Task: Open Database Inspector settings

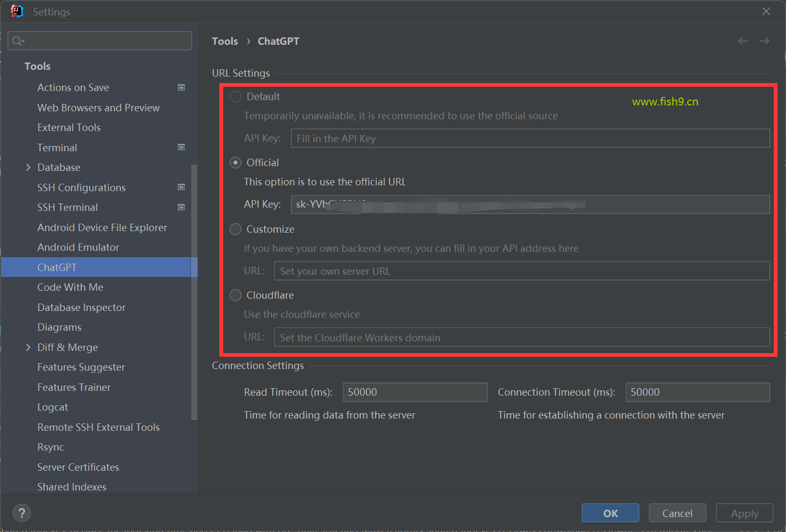Action: pos(81,307)
